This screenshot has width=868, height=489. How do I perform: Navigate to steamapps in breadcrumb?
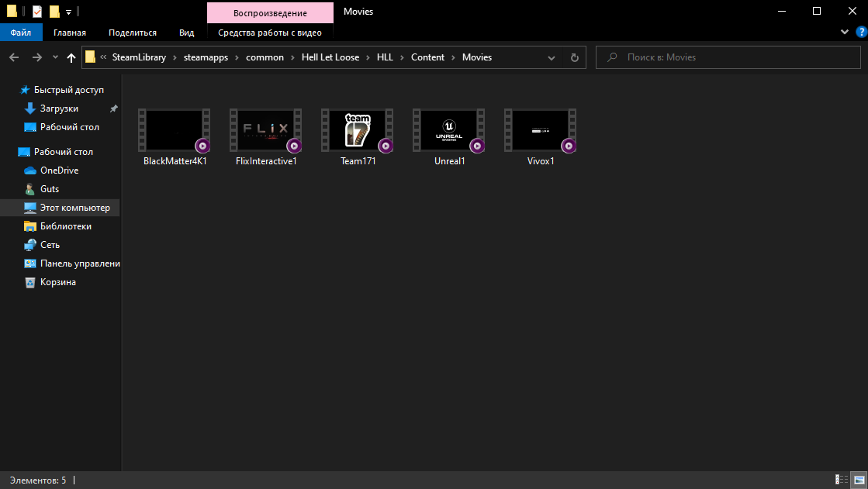[x=206, y=57]
